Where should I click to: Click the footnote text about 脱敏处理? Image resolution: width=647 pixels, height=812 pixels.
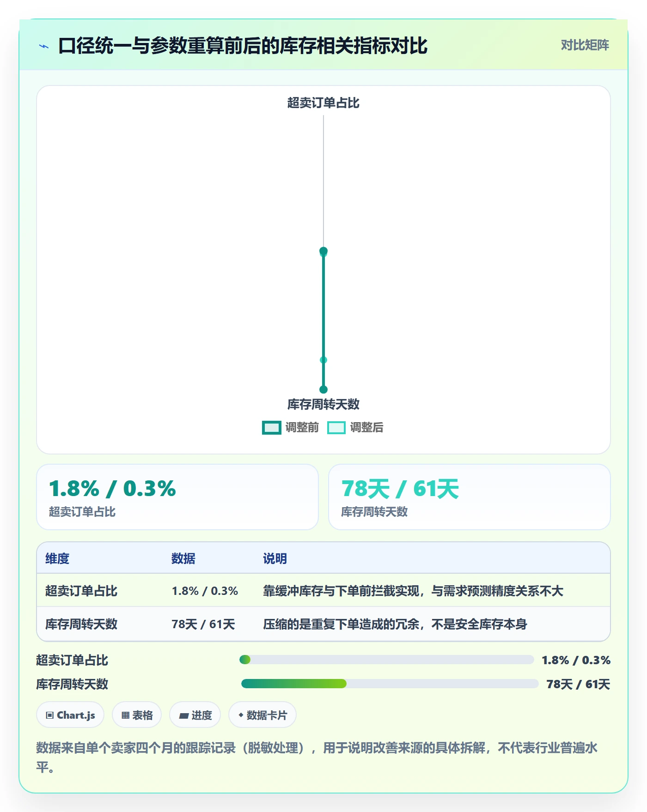click(x=317, y=757)
